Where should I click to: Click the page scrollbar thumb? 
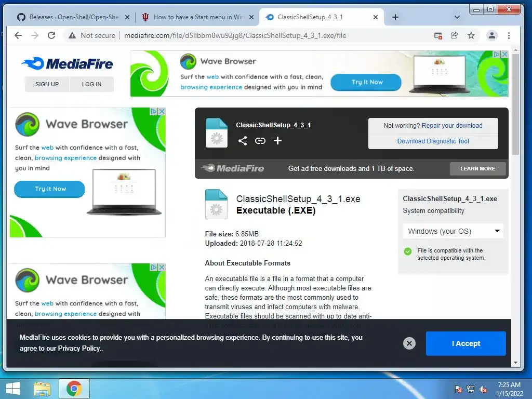coord(515,104)
